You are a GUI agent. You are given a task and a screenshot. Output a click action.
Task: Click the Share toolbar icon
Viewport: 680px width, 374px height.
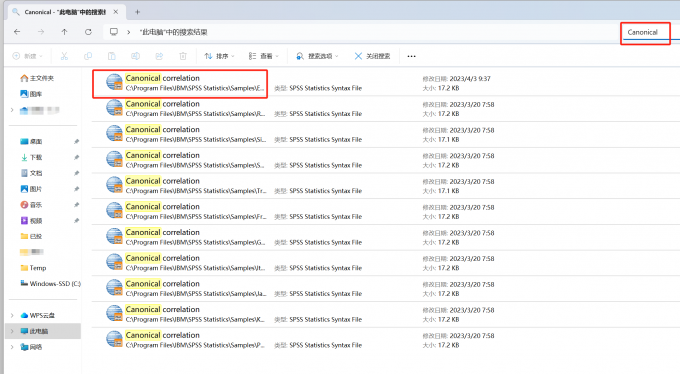(159, 56)
